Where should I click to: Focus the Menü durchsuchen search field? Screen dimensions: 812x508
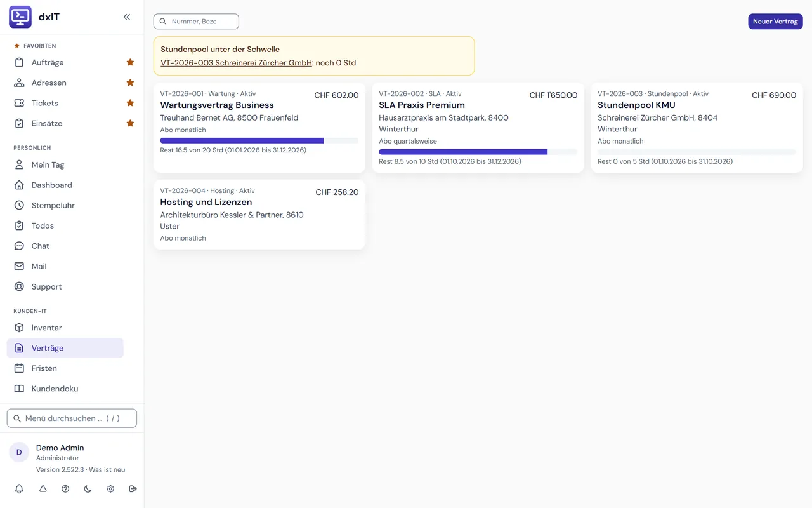pyautogui.click(x=72, y=418)
